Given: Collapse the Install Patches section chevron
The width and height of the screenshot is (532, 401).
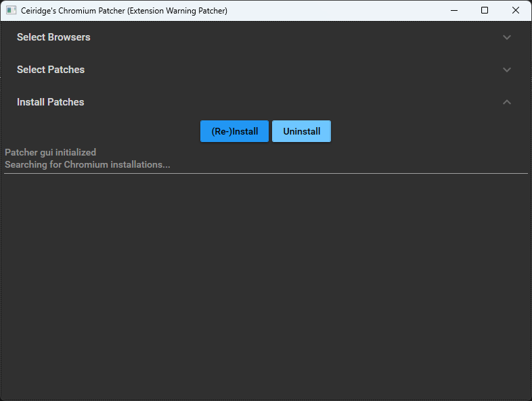Looking at the screenshot, I should tap(506, 102).
